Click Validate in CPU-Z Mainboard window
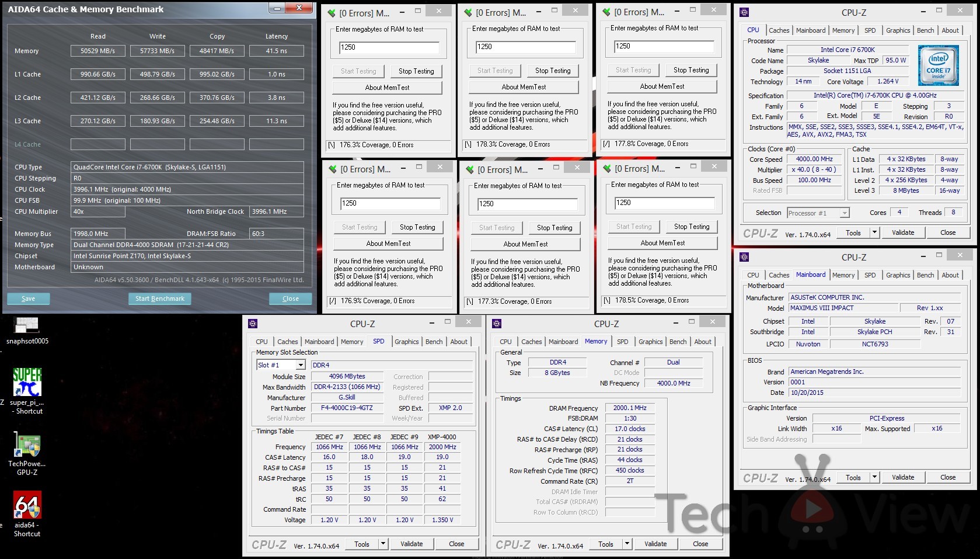The height and width of the screenshot is (559, 980). coord(903,477)
